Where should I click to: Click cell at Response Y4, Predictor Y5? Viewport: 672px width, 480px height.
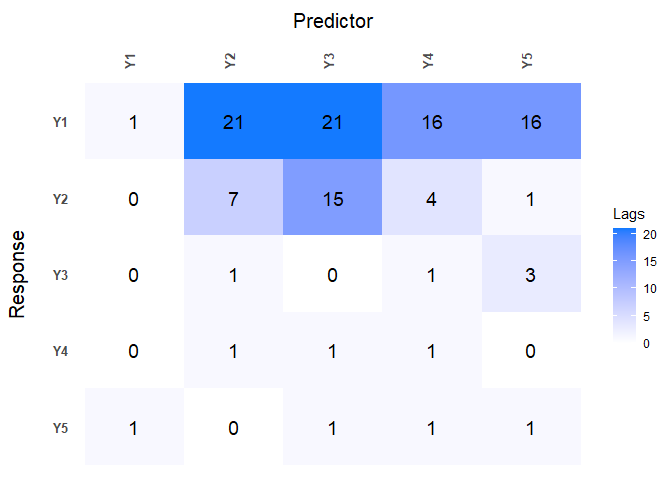[530, 350]
